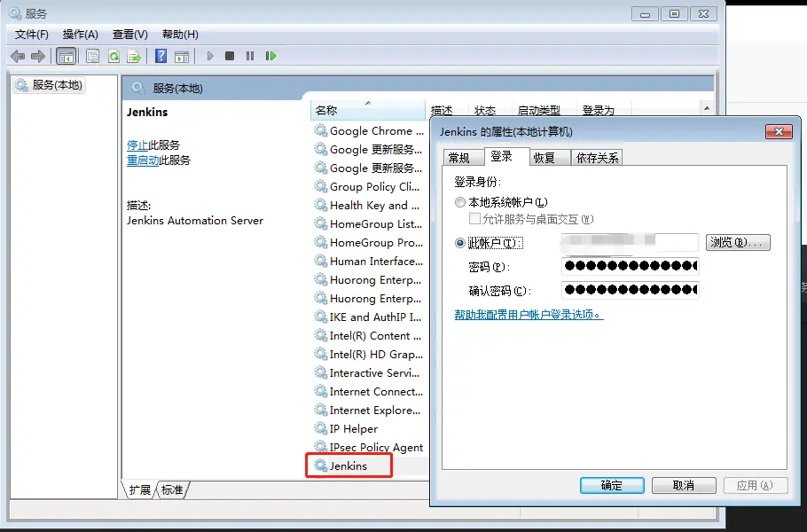Click gear icon beside IKE and AuthIP
The width and height of the screenshot is (807, 532).
pos(321,317)
